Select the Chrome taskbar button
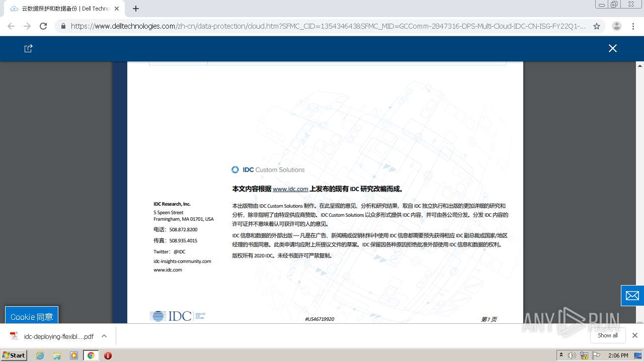This screenshot has height=362, width=644. pyautogui.click(x=91, y=355)
